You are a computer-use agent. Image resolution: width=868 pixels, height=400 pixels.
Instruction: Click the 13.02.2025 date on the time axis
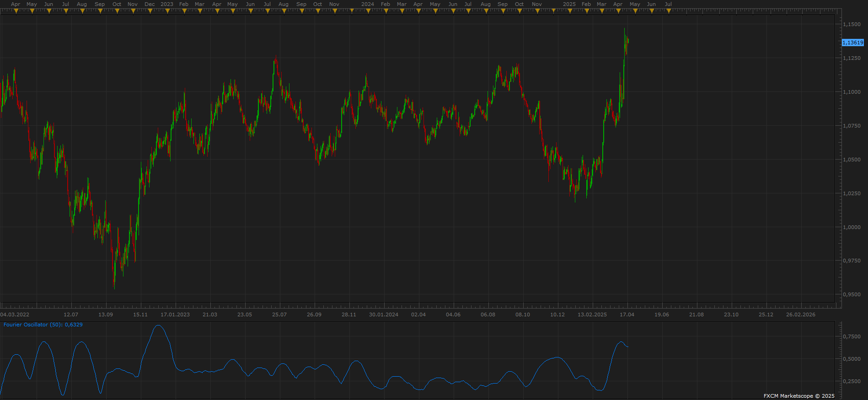(x=592, y=315)
